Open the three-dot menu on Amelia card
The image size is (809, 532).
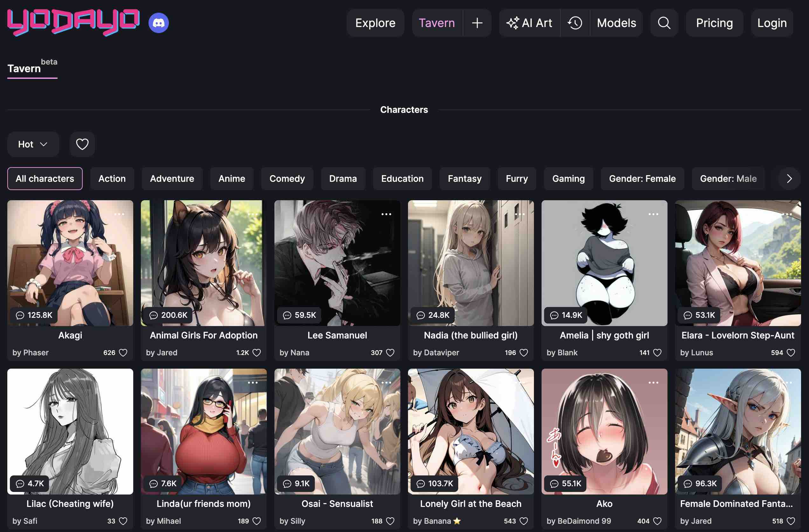(x=653, y=214)
